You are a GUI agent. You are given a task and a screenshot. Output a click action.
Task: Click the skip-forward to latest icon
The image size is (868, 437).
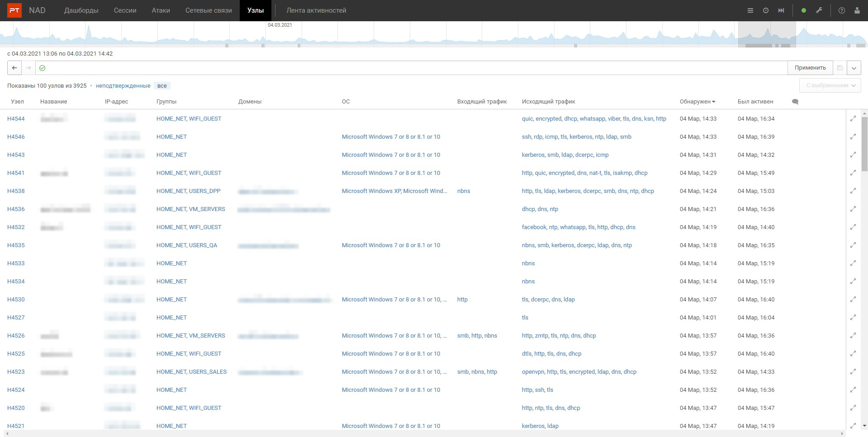pos(781,10)
